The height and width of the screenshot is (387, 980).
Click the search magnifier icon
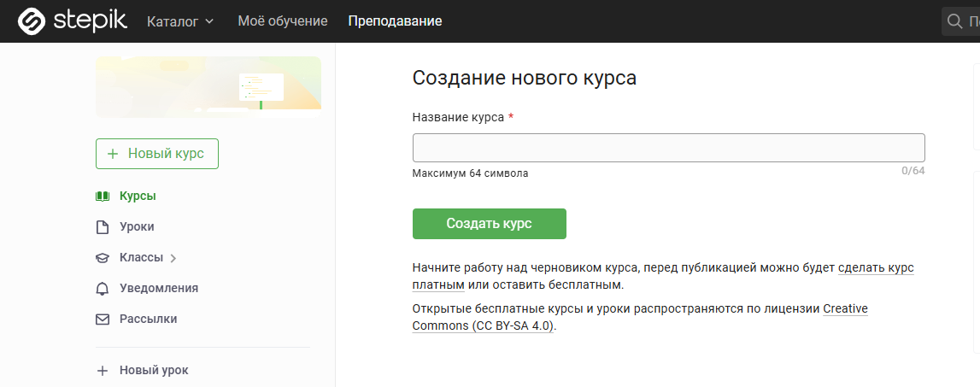[954, 21]
